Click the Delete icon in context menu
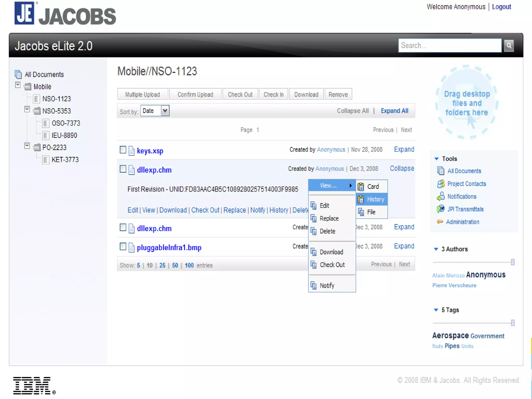This screenshot has height=399, width=532. click(314, 231)
